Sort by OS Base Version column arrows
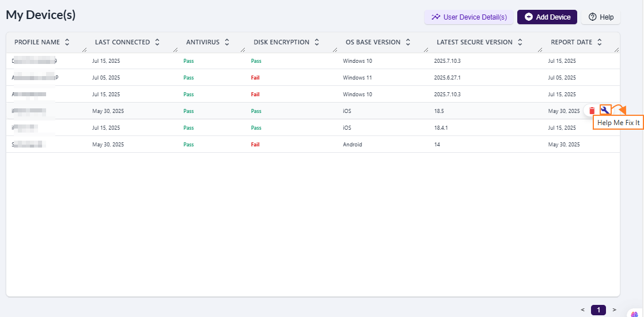This screenshot has height=317, width=644. (x=408, y=42)
